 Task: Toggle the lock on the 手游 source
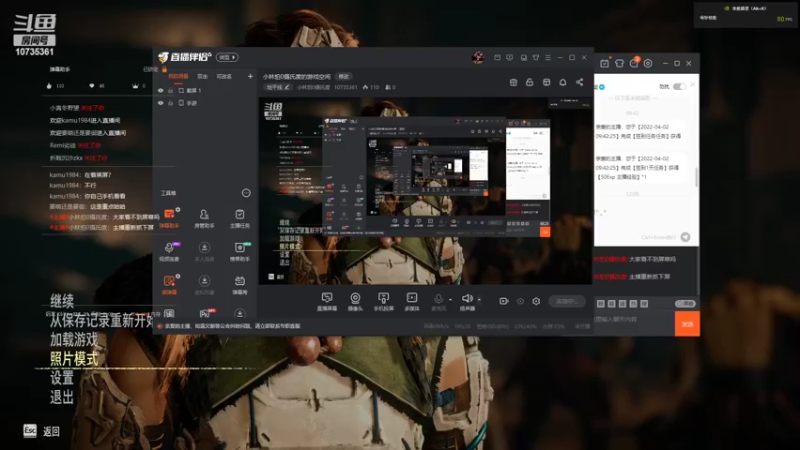171,103
